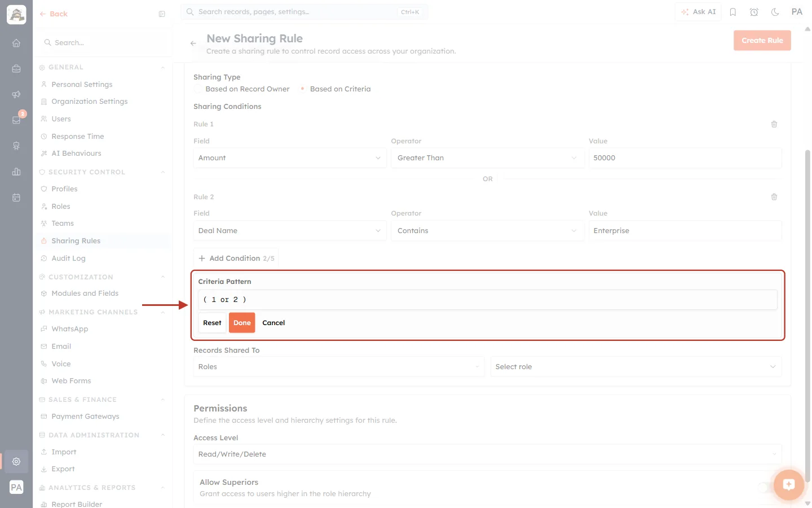The image size is (812, 508).
Task: Click the app logo at top left
Action: [x=16, y=15]
